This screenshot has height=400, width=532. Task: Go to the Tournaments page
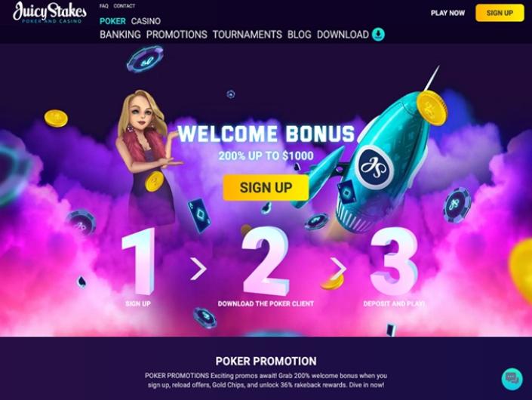[248, 35]
